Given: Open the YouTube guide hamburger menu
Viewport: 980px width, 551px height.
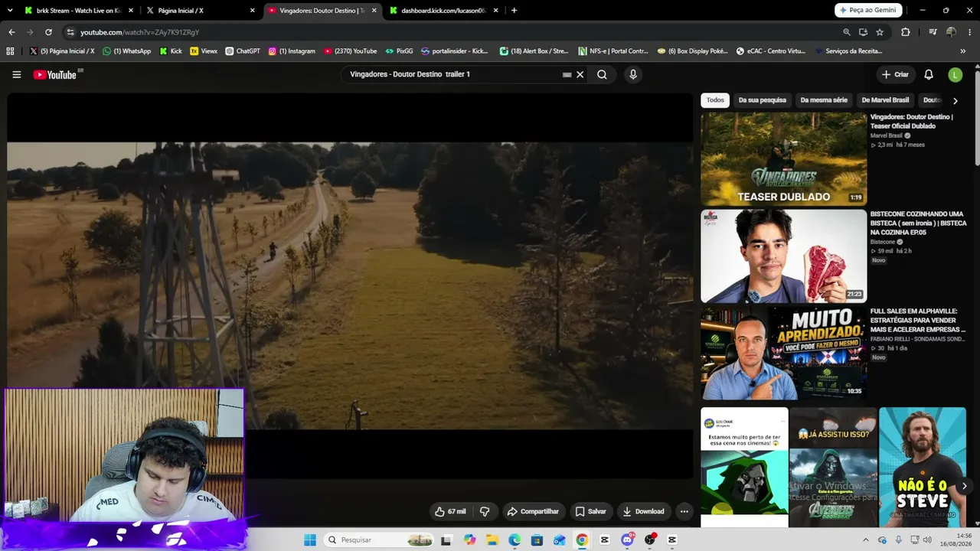Looking at the screenshot, I should 17,74.
